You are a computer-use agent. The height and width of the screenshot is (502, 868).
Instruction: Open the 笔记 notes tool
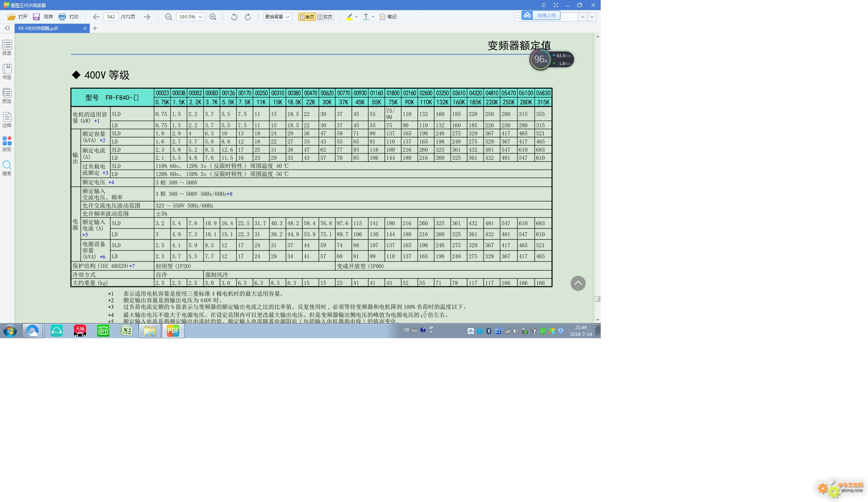(x=388, y=17)
